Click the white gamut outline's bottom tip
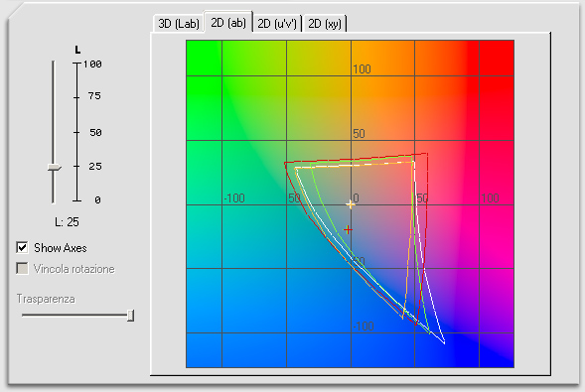The image size is (585, 392). 444,342
